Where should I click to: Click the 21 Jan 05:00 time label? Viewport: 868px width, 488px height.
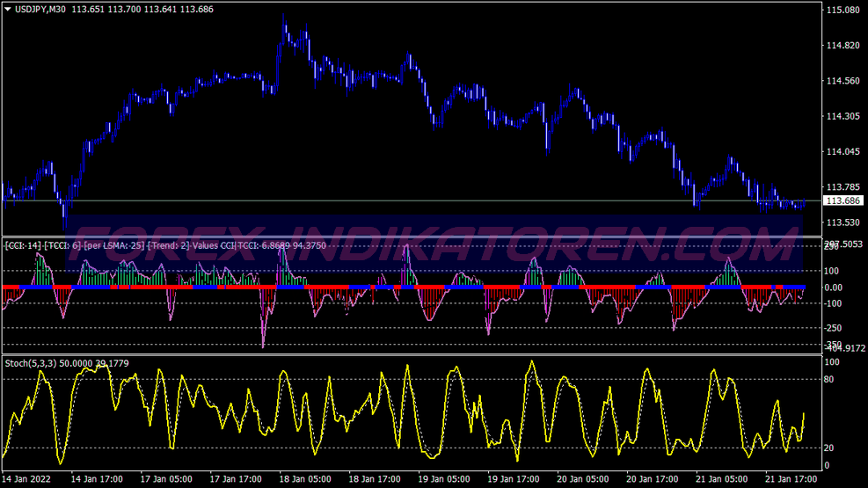coord(722,479)
